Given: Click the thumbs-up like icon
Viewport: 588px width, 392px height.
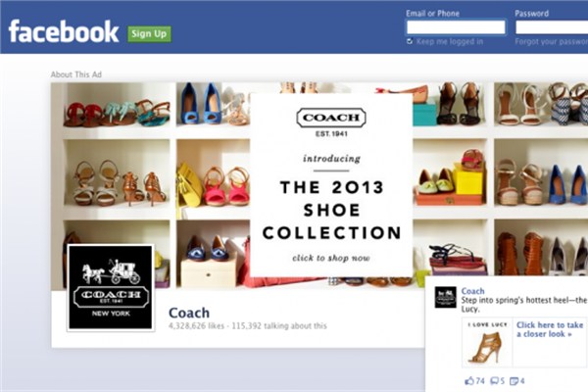Looking at the screenshot, I should (x=469, y=381).
